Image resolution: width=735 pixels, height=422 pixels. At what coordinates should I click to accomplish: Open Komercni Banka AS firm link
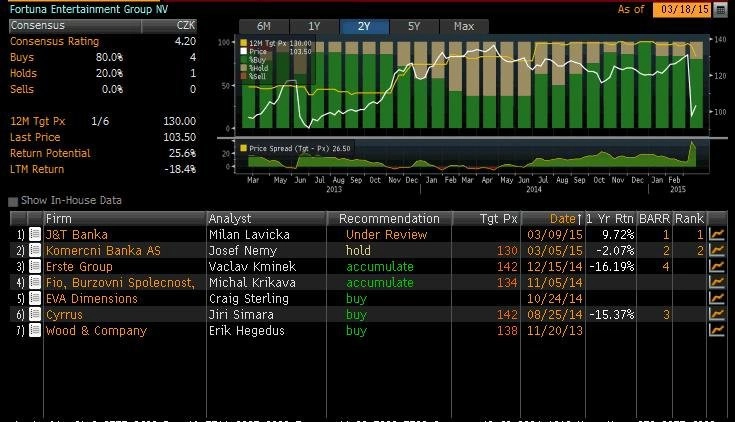(103, 250)
